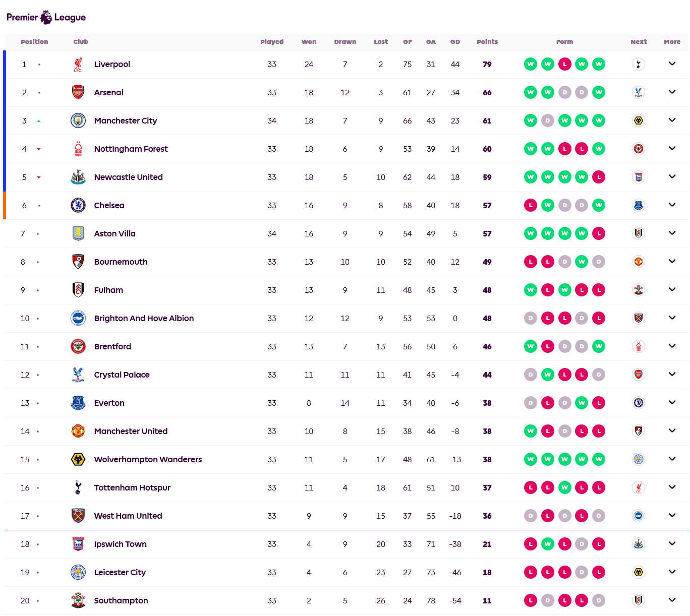Image resolution: width=690 pixels, height=616 pixels.
Task: Open the Nottingham Forest club link
Action: point(131,149)
